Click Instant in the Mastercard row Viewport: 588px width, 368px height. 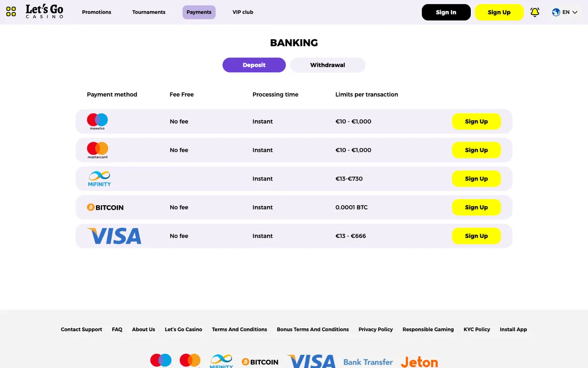click(x=263, y=150)
